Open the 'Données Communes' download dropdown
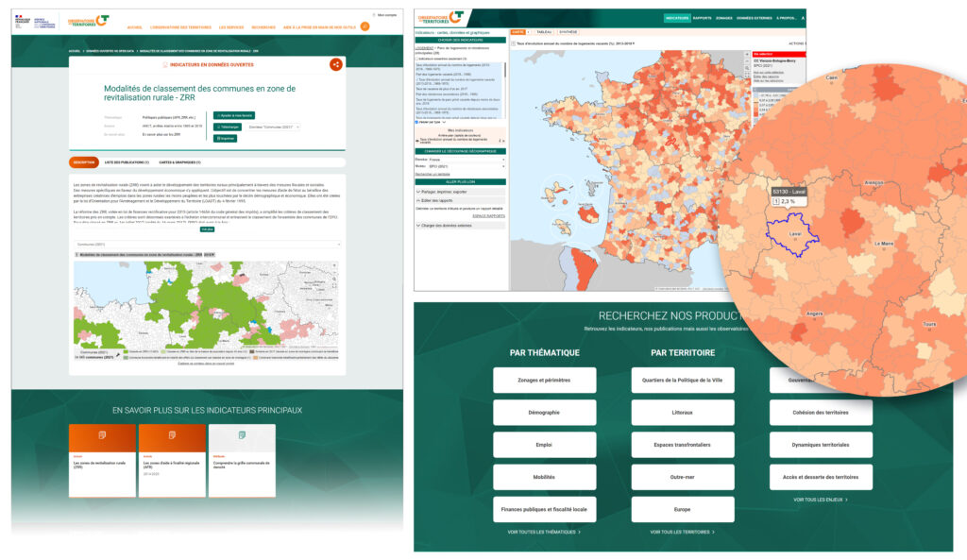967x560 pixels. pyautogui.click(x=274, y=126)
